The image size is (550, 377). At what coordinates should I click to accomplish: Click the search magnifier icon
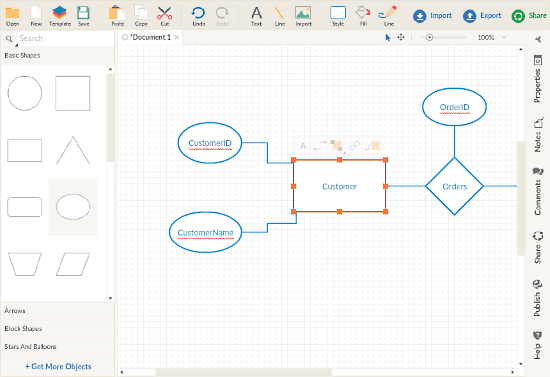(9, 39)
